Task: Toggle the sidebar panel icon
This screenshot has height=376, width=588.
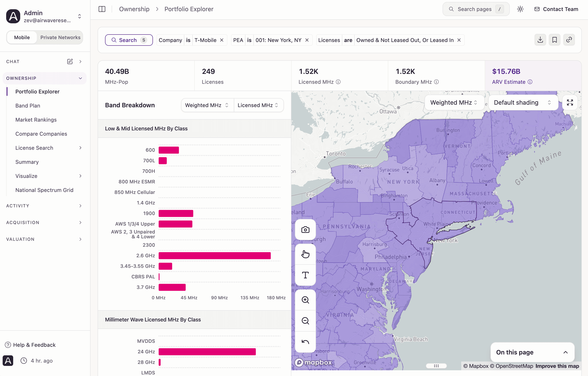Action: [102, 9]
